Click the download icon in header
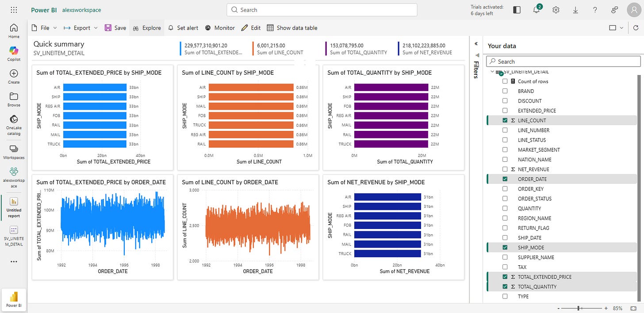The height and width of the screenshot is (313, 644). [575, 10]
